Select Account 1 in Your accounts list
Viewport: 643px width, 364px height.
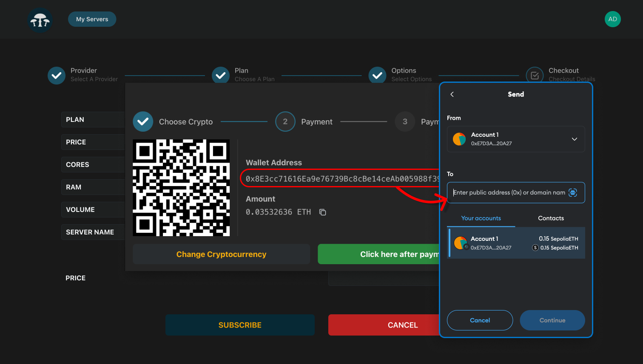[516, 243]
